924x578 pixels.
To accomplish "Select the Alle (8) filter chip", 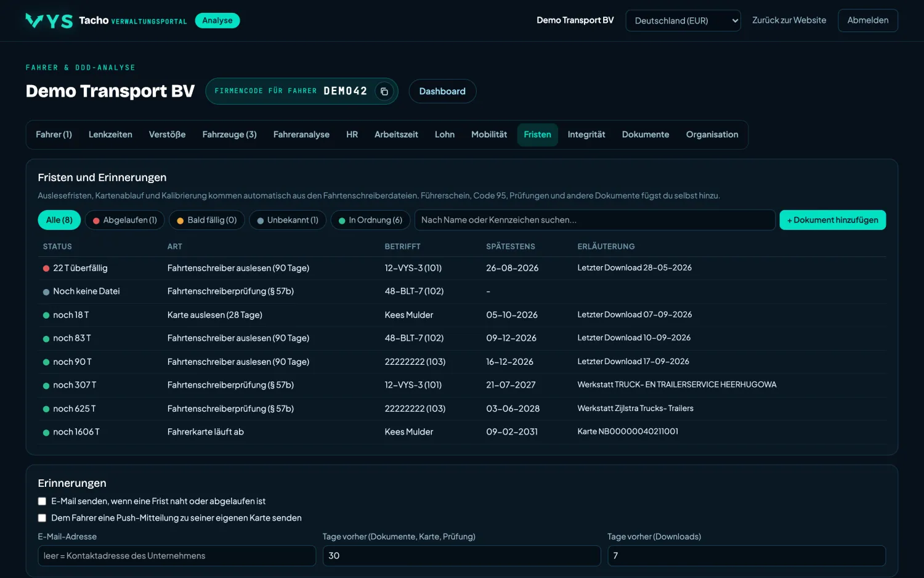I will point(59,220).
